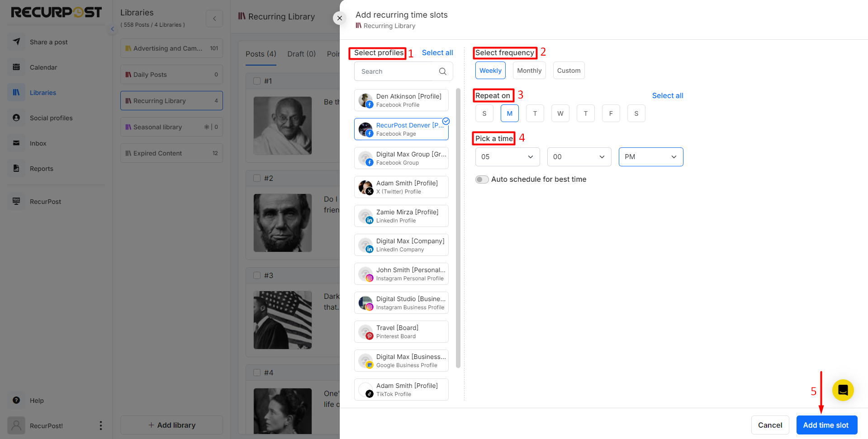Click the RecurPost workspace monitor icon
Image resolution: width=868 pixels, height=439 pixels.
click(x=16, y=201)
